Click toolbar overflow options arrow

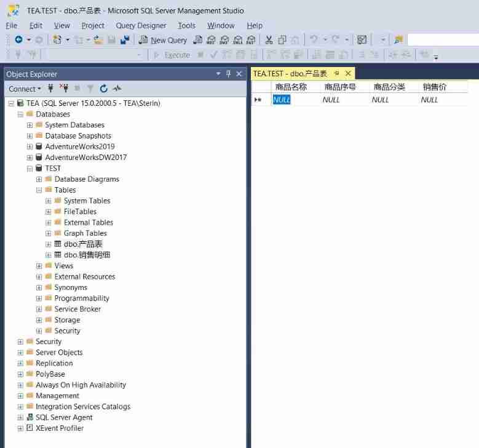[x=436, y=57]
